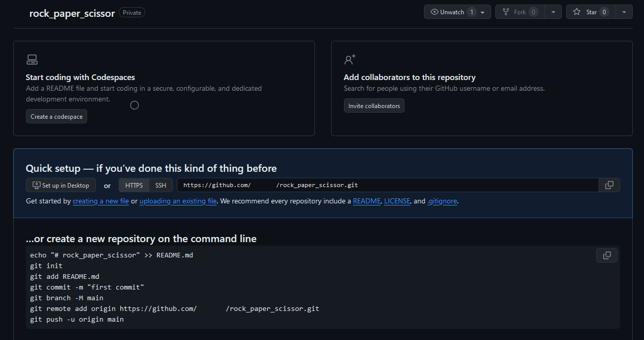Click the Fork button
Viewport: 644px width, 340px height.
click(520, 12)
